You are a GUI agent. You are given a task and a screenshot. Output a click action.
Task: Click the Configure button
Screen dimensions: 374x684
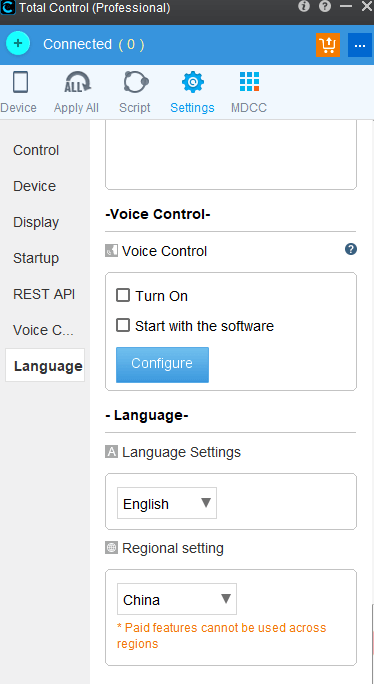(x=162, y=365)
